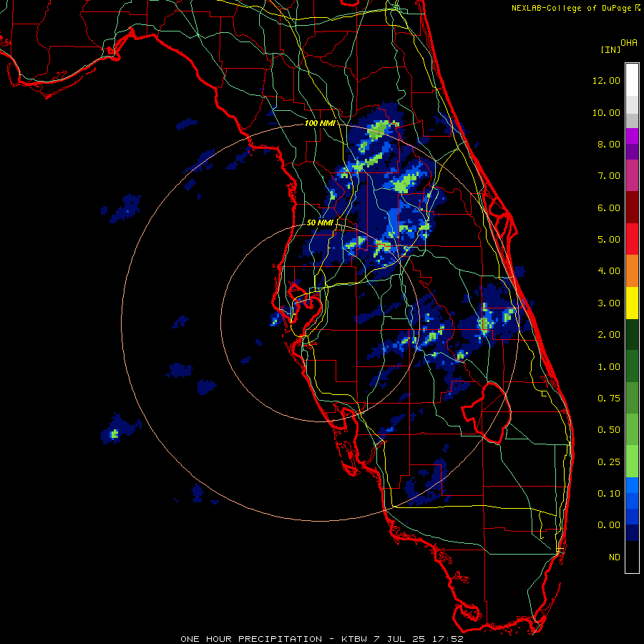Click the 12.00 legend value
The height and width of the screenshot is (644, 644).
[606, 80]
